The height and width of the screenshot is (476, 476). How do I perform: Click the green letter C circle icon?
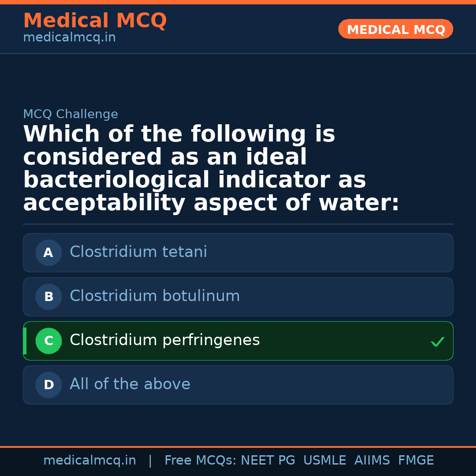48,341
